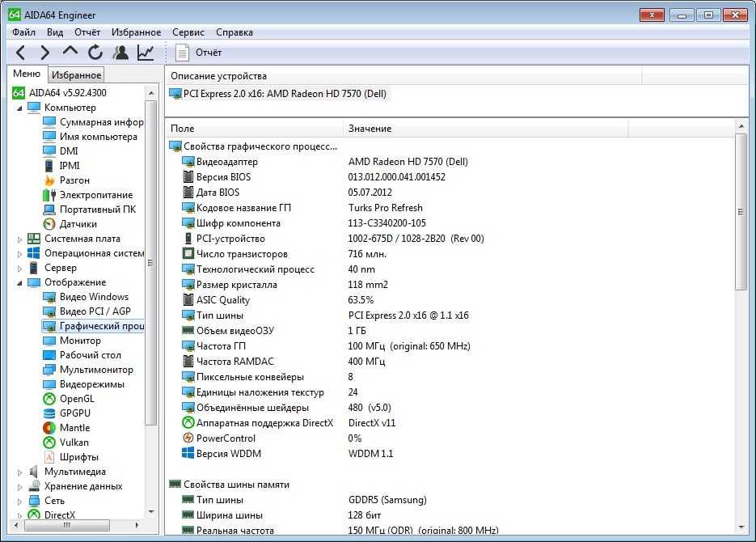The height and width of the screenshot is (542, 756).
Task: Click the tree panel vertical scrollbar thumb
Action: click(x=150, y=263)
